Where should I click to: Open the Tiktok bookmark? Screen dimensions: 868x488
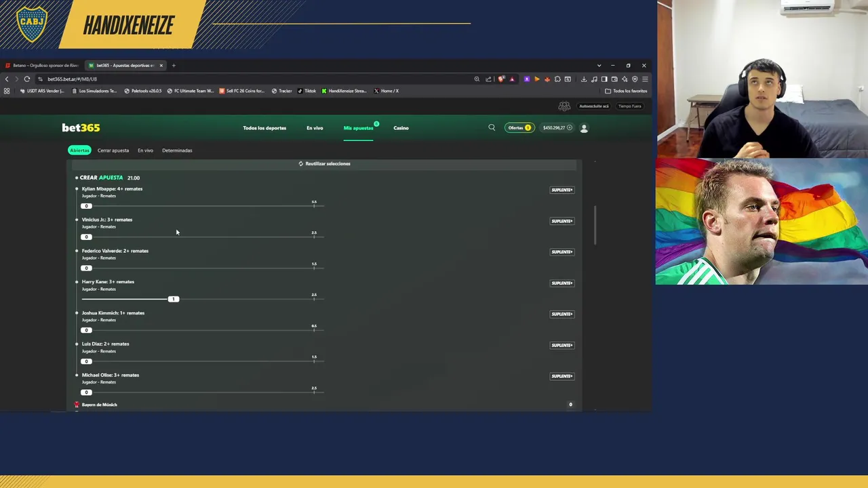[307, 91]
